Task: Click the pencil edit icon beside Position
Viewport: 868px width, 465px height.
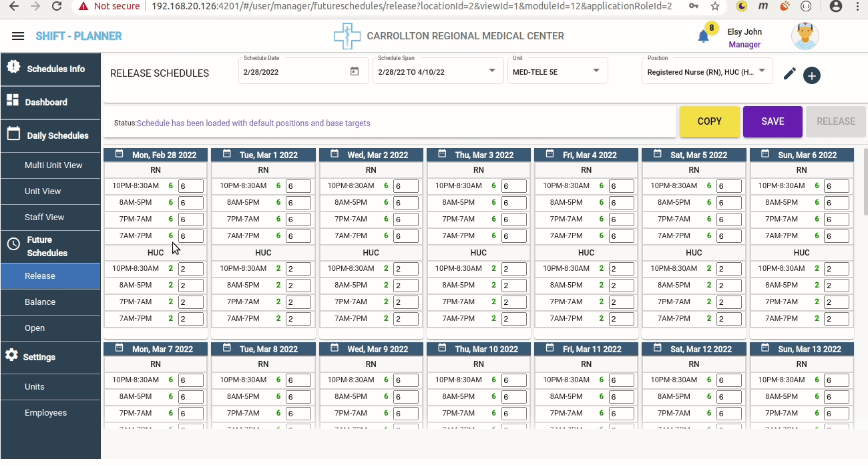Action: [x=790, y=74]
